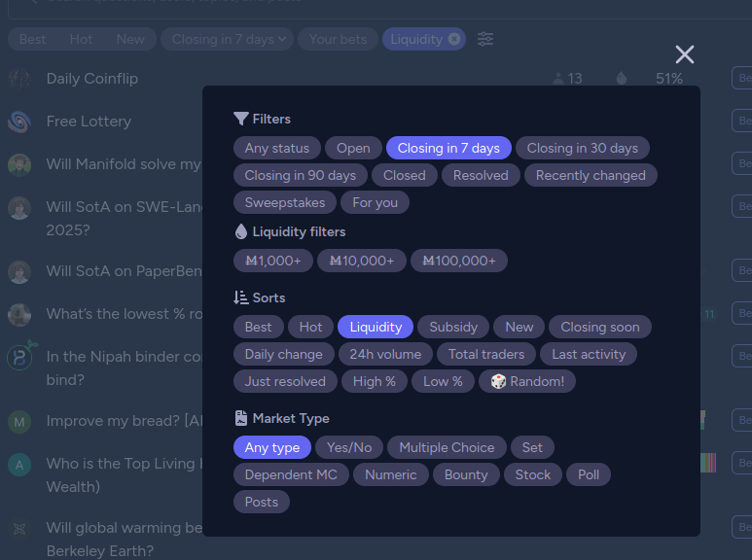The image size is (752, 560).
Task: Sort by Total traders
Action: click(x=486, y=354)
